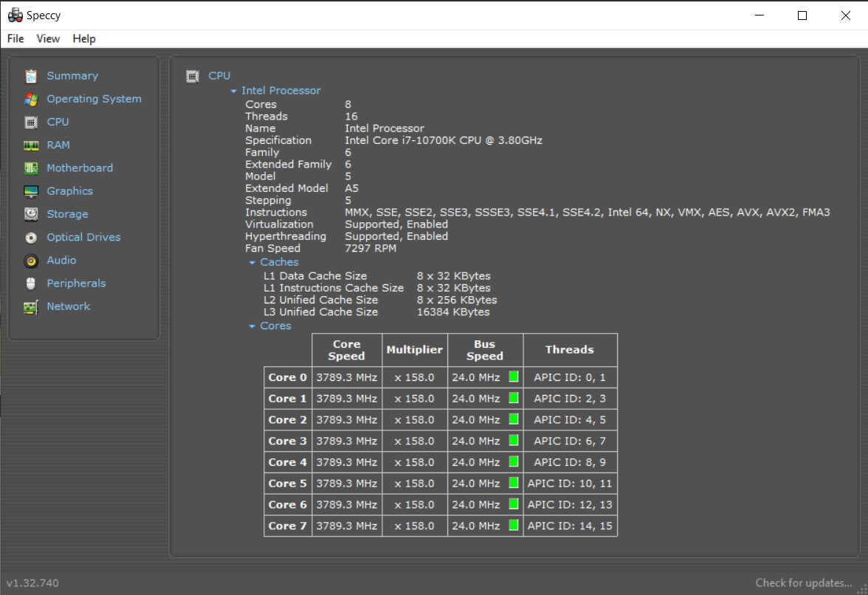Click the 8 x 256 KBytes L2 cache value
868x595 pixels.
[x=457, y=300]
